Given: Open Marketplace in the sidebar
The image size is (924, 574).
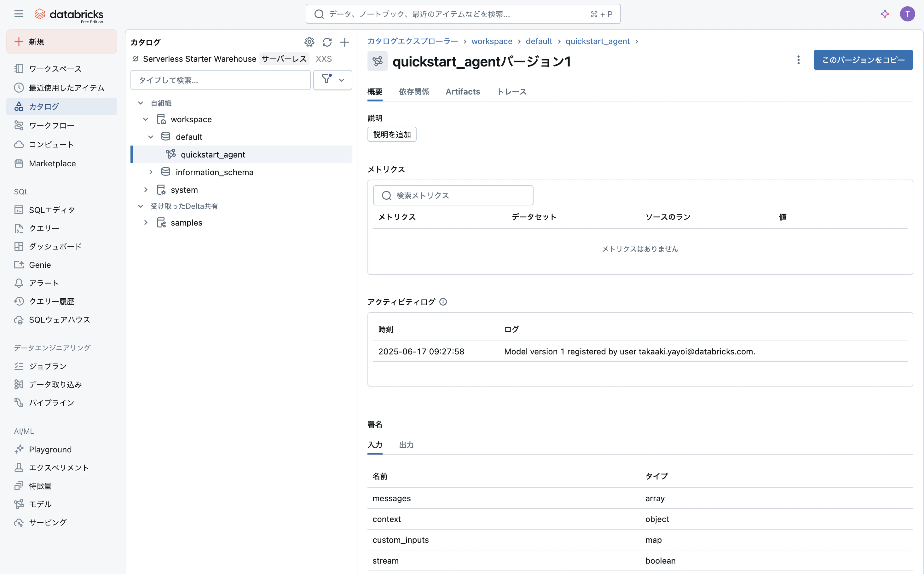Looking at the screenshot, I should [61, 164].
